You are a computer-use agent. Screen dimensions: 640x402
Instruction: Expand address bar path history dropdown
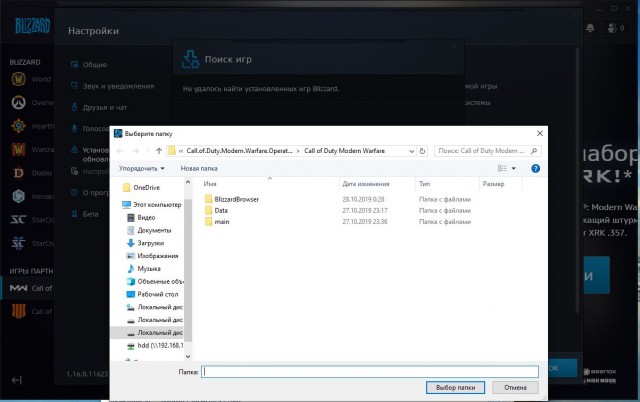(x=411, y=151)
